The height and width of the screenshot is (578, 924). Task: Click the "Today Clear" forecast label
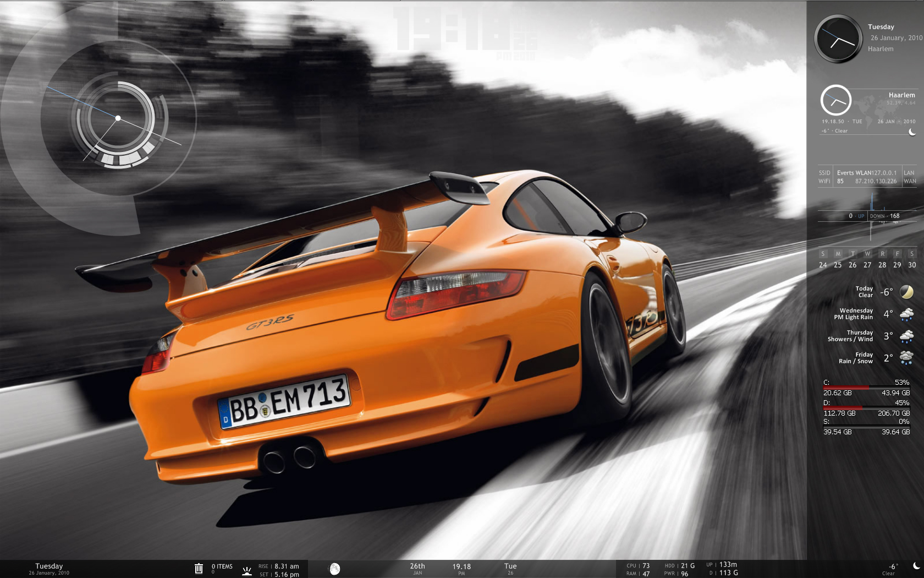(864, 292)
